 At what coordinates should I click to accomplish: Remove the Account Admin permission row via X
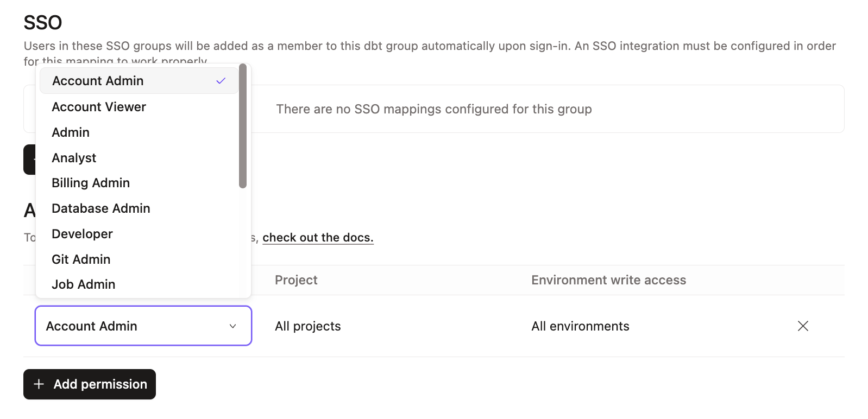point(803,326)
